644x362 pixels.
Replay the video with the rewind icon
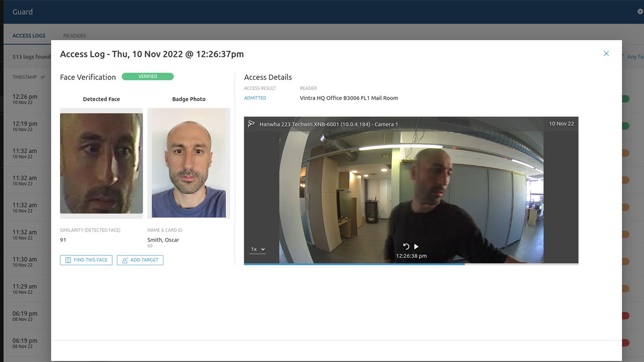[x=406, y=246]
